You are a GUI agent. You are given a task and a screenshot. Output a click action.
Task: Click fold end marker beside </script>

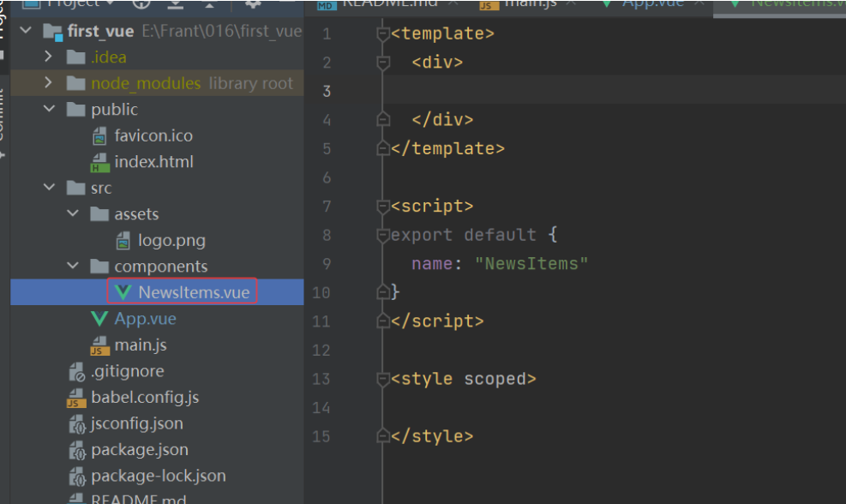tap(383, 321)
